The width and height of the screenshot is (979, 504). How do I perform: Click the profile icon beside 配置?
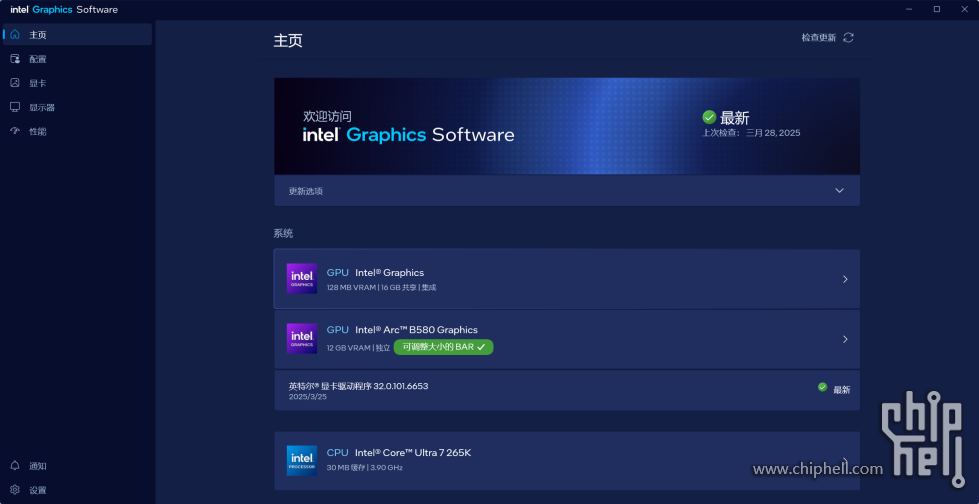click(15, 59)
